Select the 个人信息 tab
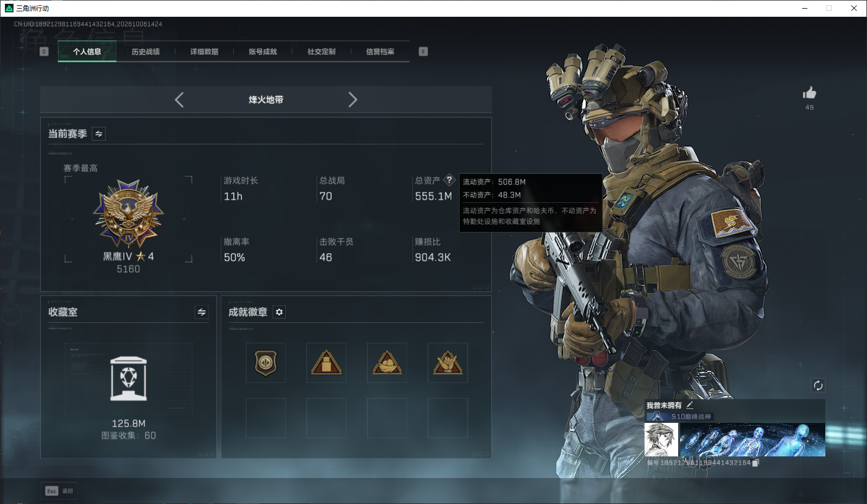 pos(87,52)
